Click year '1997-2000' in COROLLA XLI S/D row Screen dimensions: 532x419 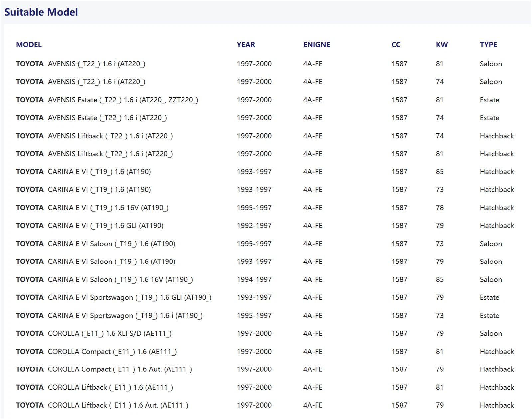[x=254, y=334]
